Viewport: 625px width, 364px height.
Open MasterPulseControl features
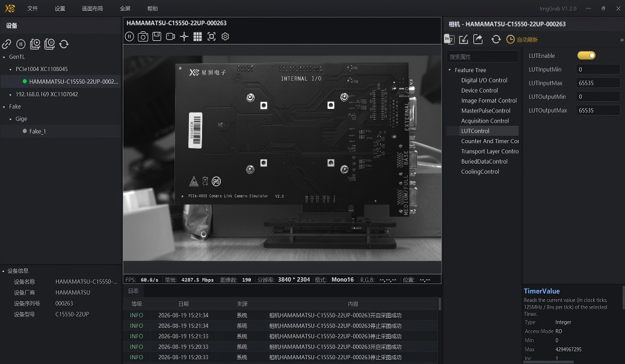tap(485, 111)
